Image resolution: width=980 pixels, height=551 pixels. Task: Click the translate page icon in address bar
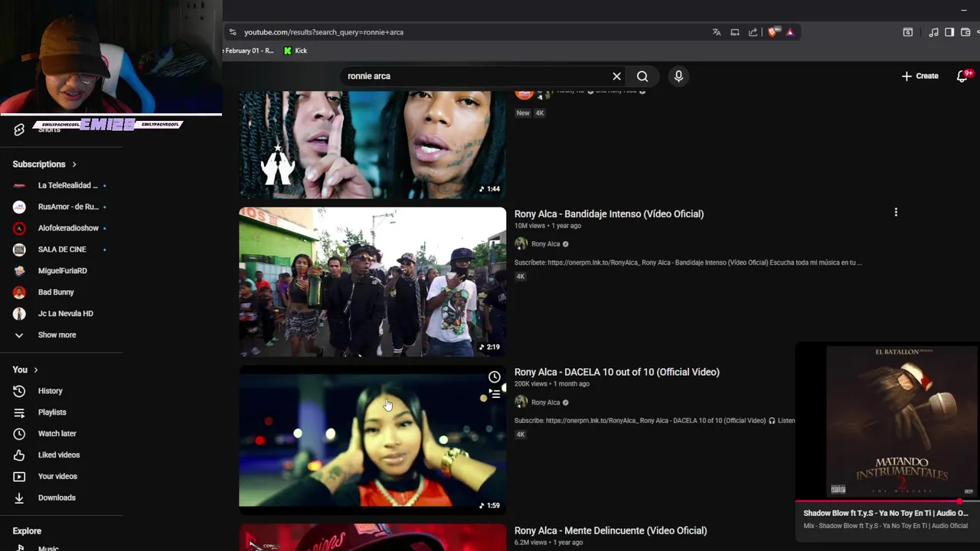tap(717, 32)
